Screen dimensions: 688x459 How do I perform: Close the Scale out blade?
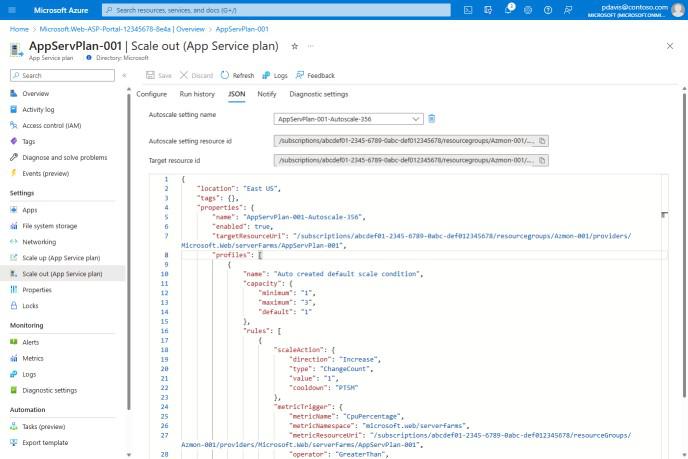coord(669,47)
